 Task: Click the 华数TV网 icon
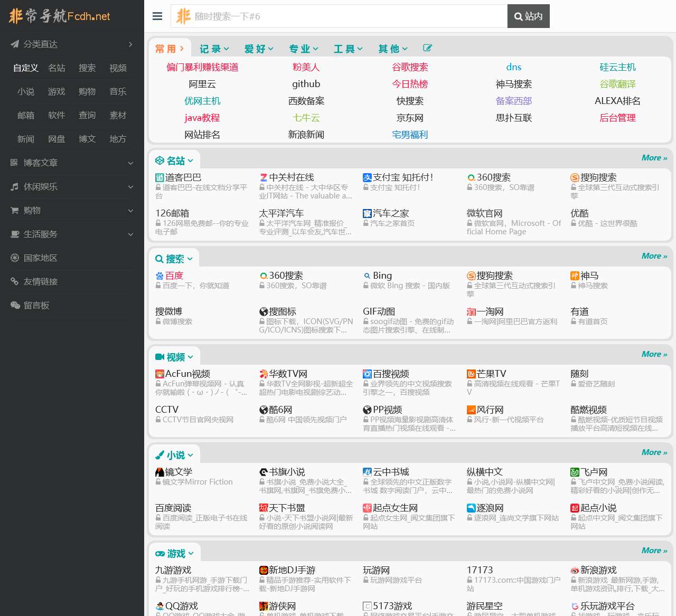(x=264, y=374)
